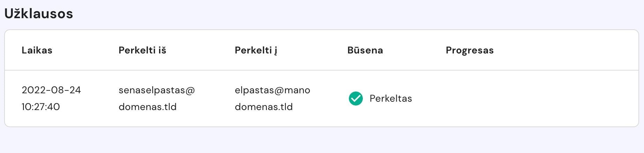Click the senaselpastas@ source email text
The height and width of the screenshot is (153, 644).
tap(157, 90)
